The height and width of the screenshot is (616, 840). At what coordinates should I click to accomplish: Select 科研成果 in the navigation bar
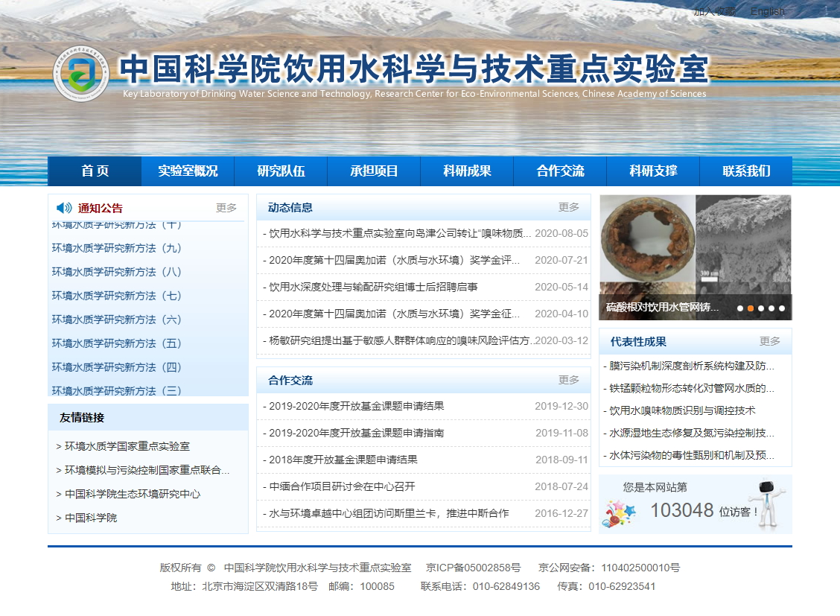[467, 171]
